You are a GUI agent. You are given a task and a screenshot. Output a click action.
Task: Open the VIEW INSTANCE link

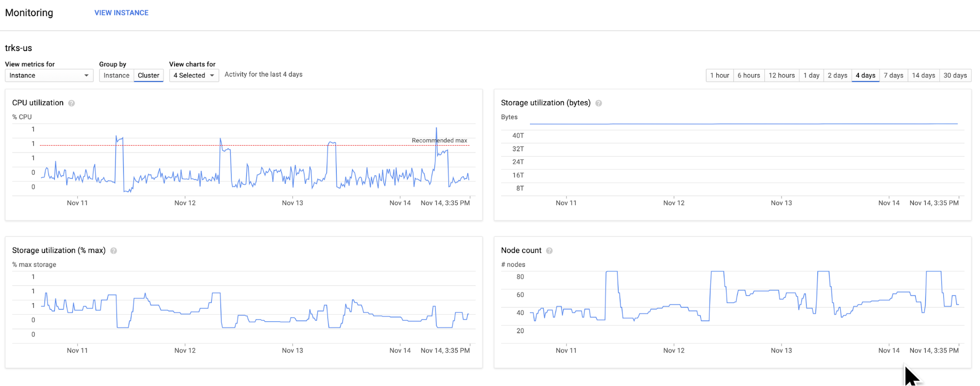[122, 13]
